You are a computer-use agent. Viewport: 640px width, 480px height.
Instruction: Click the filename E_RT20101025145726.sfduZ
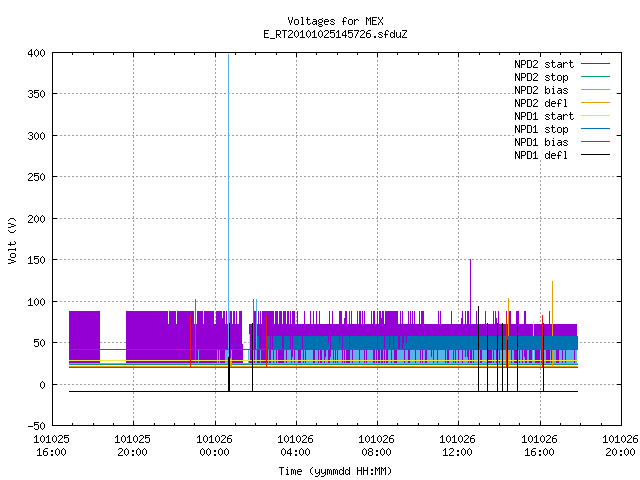(x=335, y=34)
